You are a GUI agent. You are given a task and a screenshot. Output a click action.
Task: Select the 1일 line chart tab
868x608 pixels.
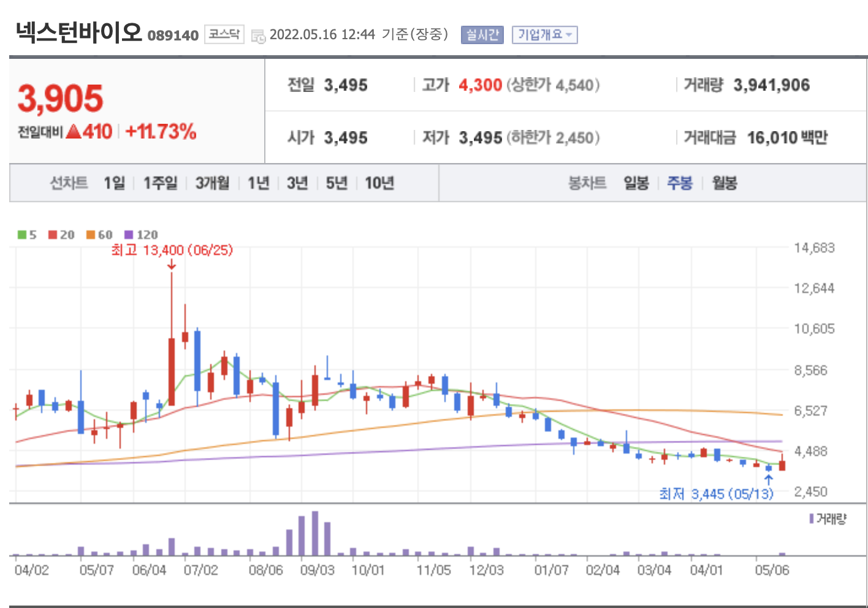115,183
